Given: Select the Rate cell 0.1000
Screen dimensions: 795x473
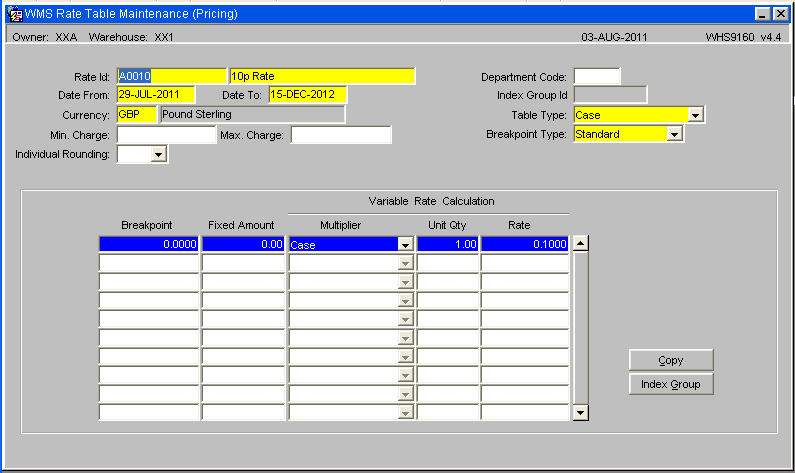Looking at the screenshot, I should [525, 244].
